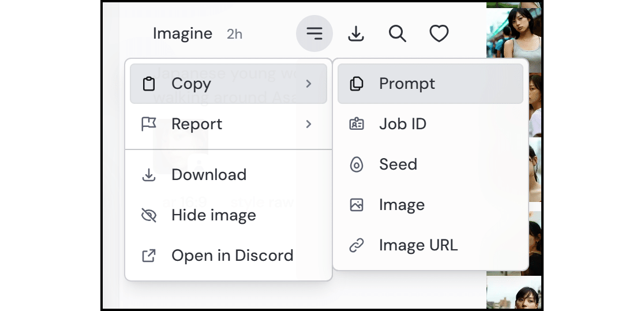This screenshot has width=644, height=311.
Task: Choose Seed in the Copy submenu
Action: (x=398, y=164)
